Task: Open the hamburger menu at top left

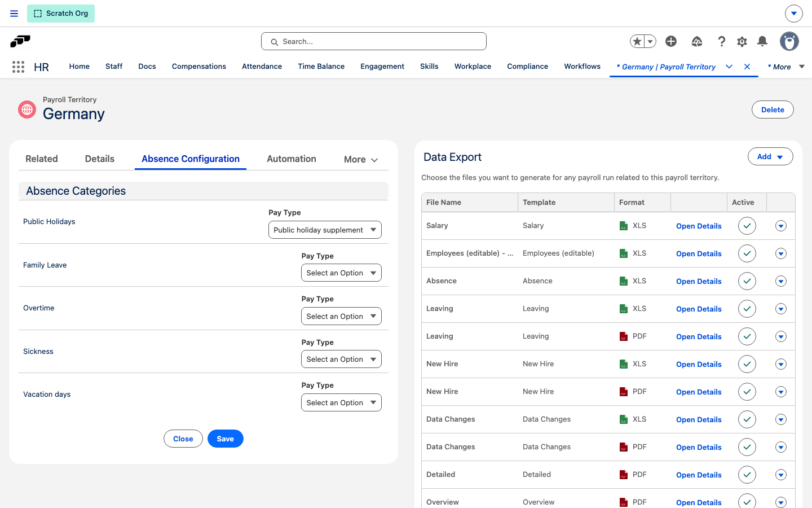Action: 14,14
